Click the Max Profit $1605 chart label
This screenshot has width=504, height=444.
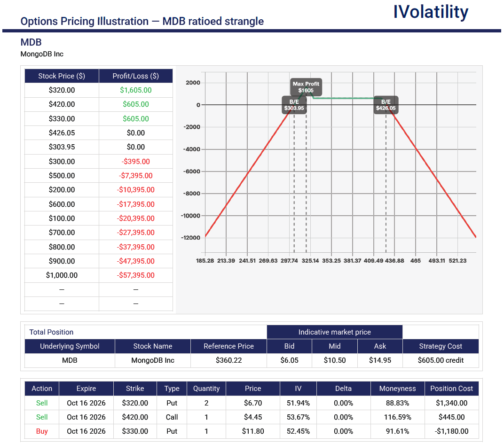coord(306,87)
